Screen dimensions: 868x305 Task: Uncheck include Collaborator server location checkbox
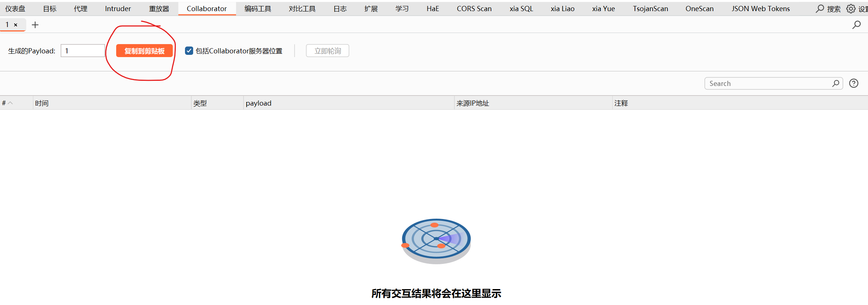(x=189, y=51)
